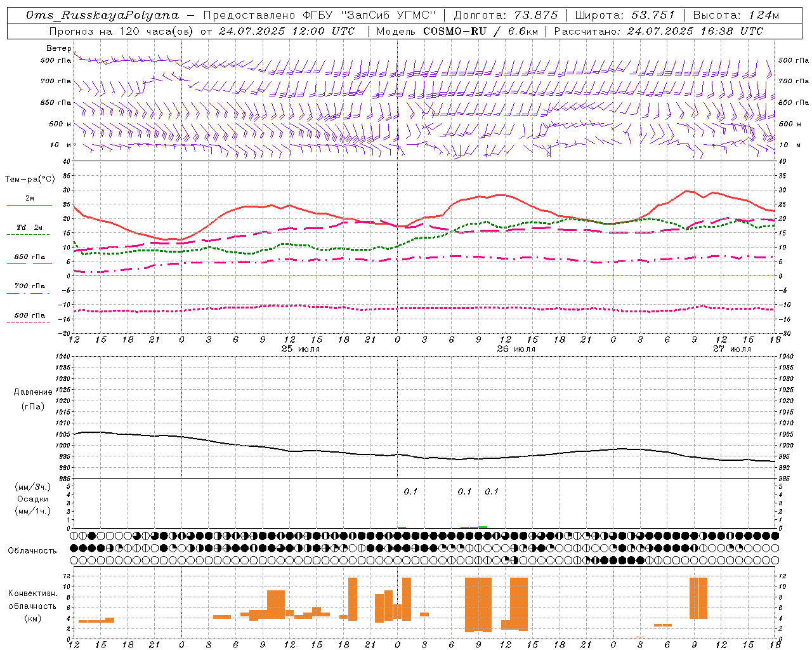The height and width of the screenshot is (650, 812).
Task: Click the Осадки panel label
Action: point(33,499)
